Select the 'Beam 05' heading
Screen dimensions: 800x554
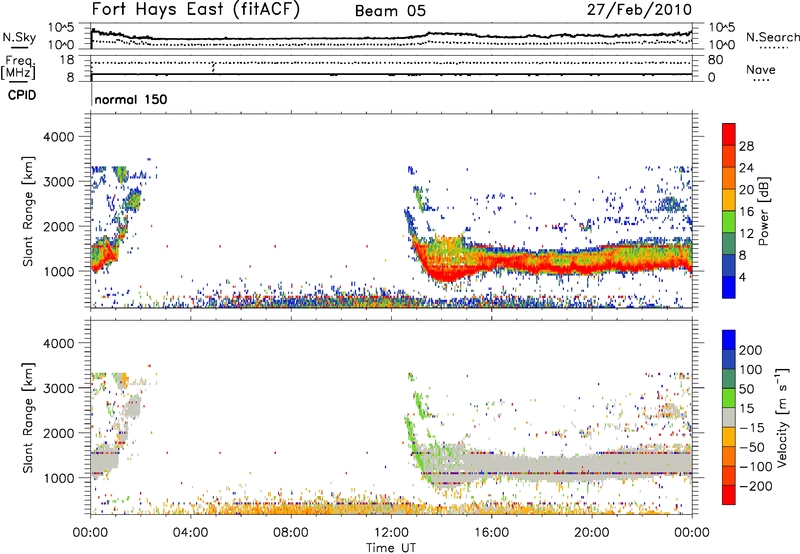click(390, 11)
